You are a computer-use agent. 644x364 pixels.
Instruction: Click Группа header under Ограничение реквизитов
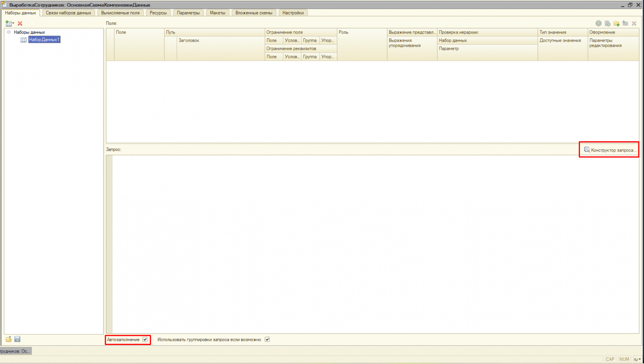[310, 57]
